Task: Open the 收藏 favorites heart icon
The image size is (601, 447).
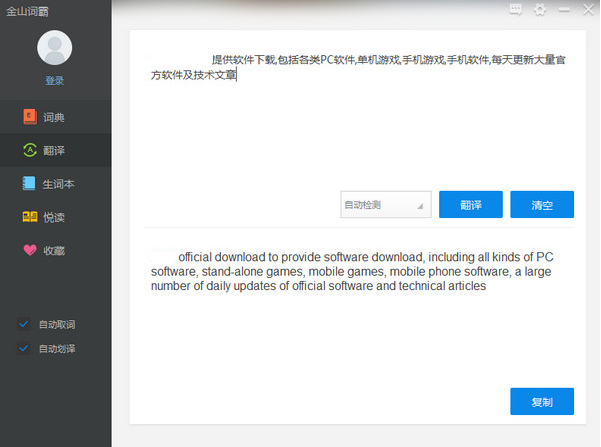Action: [x=30, y=250]
